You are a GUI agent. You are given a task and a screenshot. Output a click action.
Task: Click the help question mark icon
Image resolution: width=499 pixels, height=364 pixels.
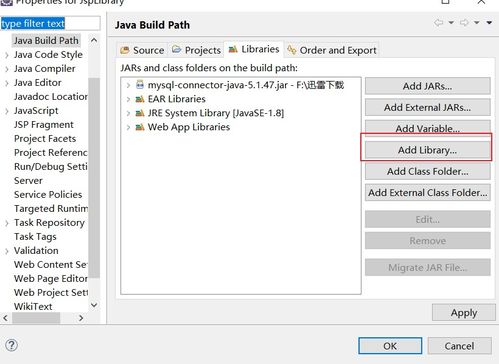11,345
